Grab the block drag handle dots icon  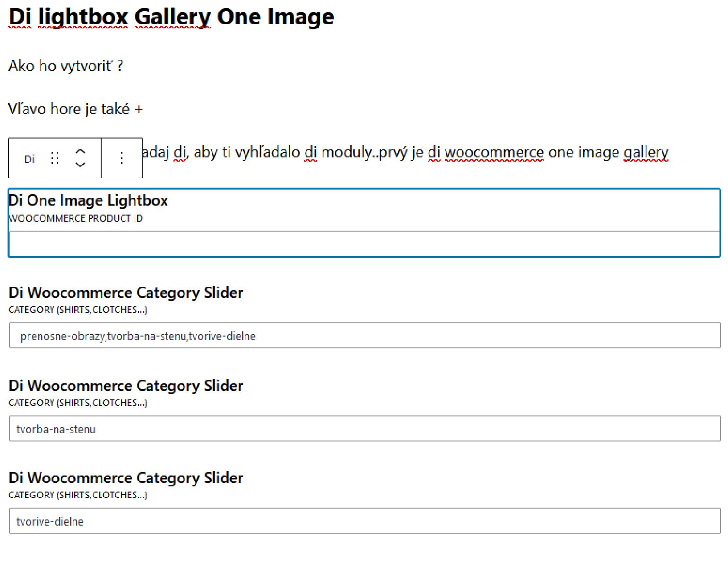point(55,159)
